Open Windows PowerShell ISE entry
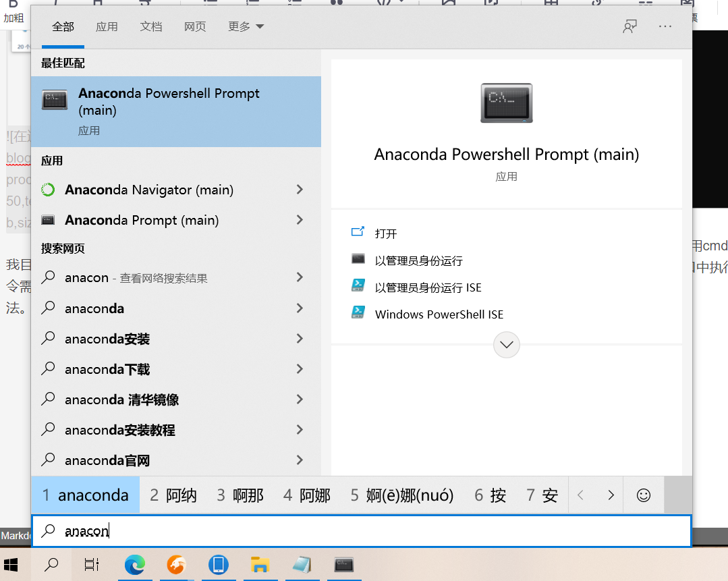Screen dimensions: 728x581 tap(439, 314)
